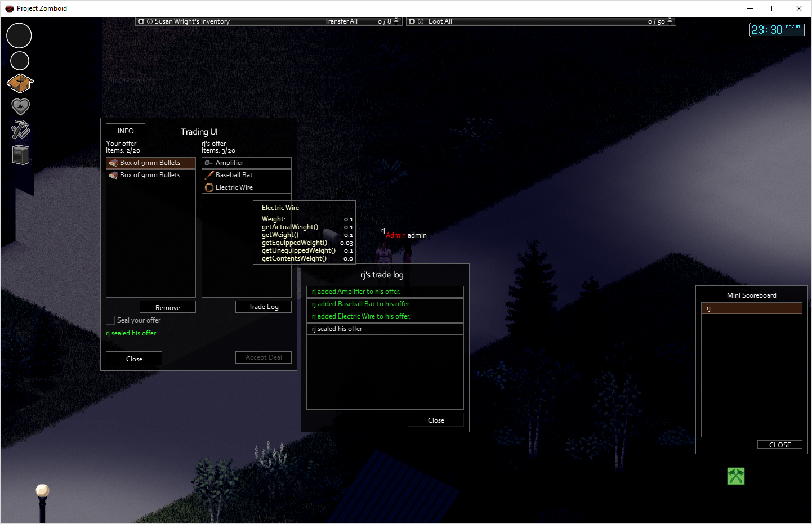Image resolution: width=812 pixels, height=524 pixels.
Task: Click 'rj added Amplifier to his offer' log entry
Action: click(385, 292)
